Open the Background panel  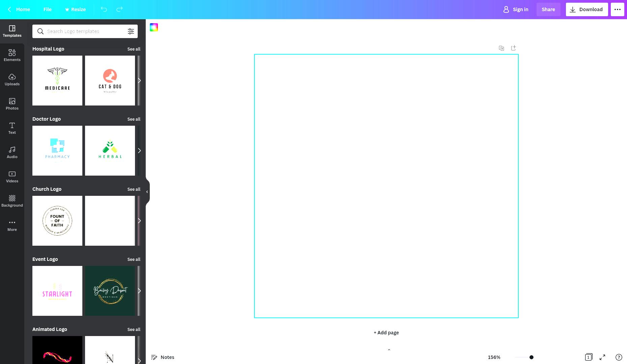pos(12,201)
